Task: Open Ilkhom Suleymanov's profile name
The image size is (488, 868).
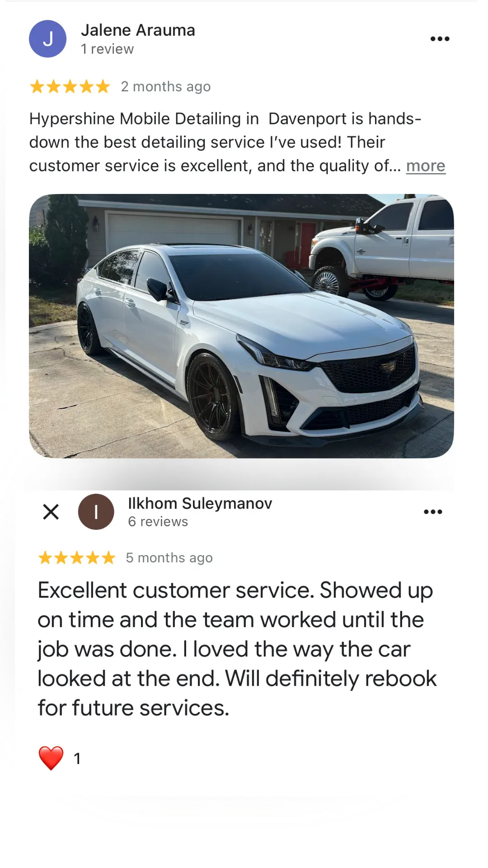Action: (200, 503)
